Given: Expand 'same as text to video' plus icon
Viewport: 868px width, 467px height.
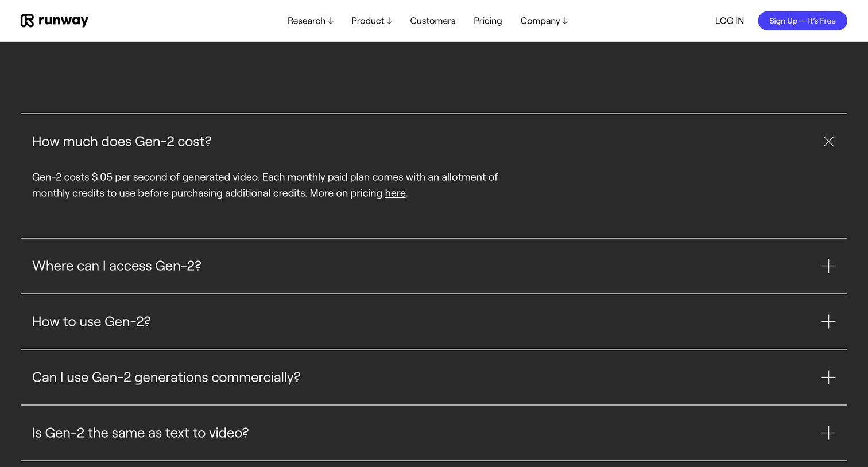Looking at the screenshot, I should [828, 433].
